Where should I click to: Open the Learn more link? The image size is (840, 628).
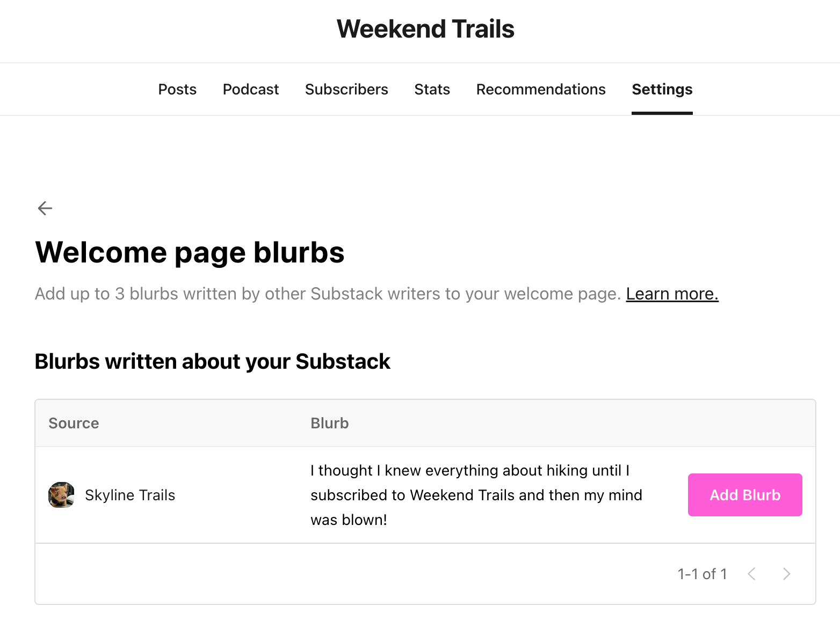672,294
